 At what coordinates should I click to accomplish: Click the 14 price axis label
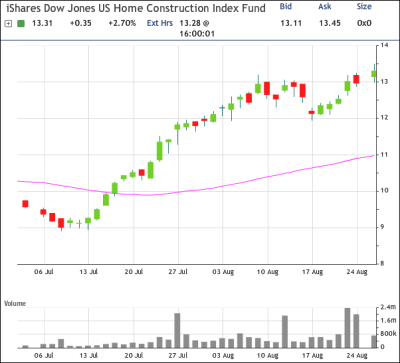click(383, 45)
